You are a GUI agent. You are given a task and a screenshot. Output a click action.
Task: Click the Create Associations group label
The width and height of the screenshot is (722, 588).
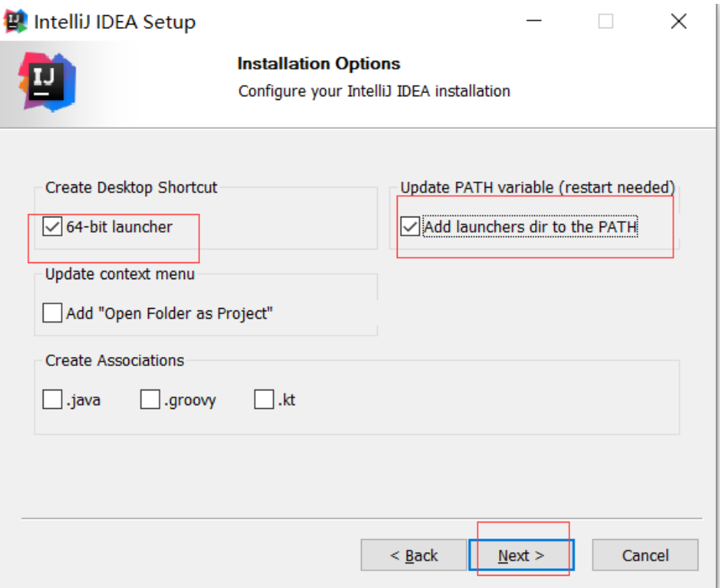click(114, 360)
